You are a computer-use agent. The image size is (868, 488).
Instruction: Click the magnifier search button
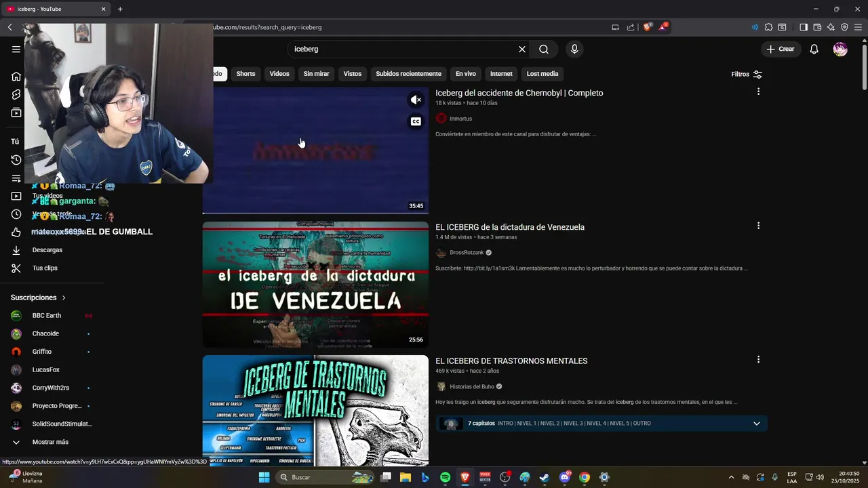pos(544,49)
